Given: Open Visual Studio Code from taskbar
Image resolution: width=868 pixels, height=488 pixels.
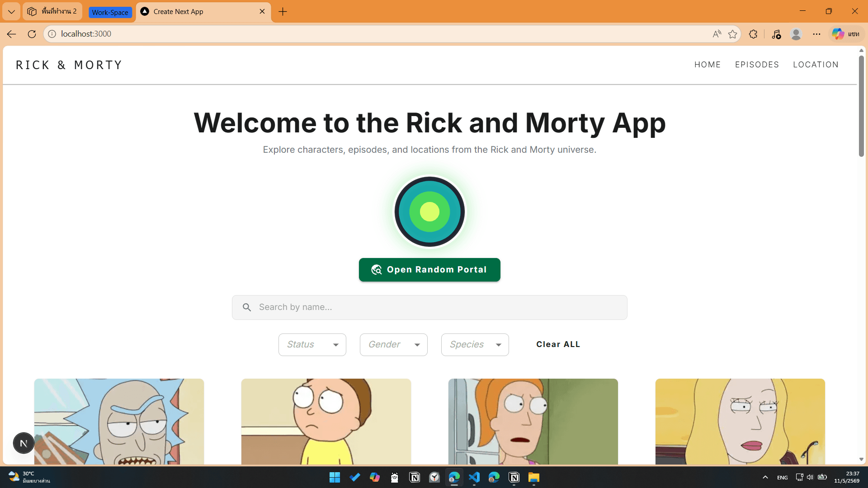Looking at the screenshot, I should 474,477.
